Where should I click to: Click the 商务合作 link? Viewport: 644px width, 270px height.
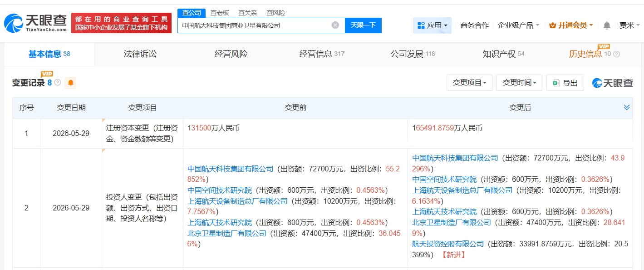click(474, 25)
